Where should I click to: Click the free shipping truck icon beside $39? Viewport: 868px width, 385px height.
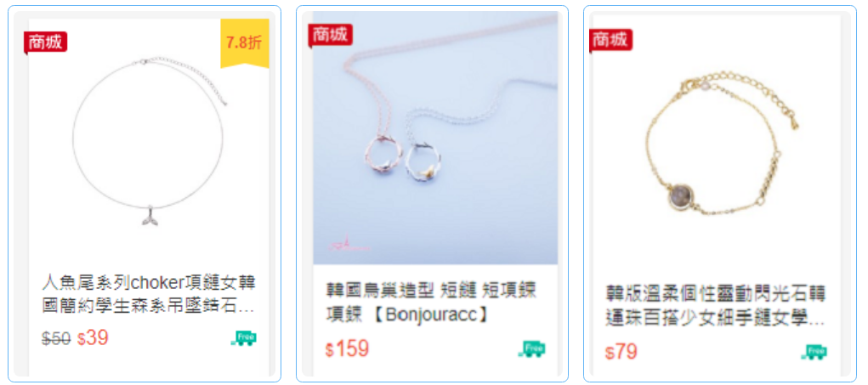(244, 338)
